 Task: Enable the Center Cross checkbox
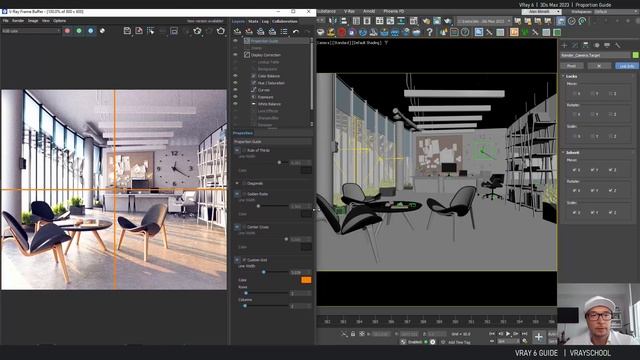[x=244, y=227]
